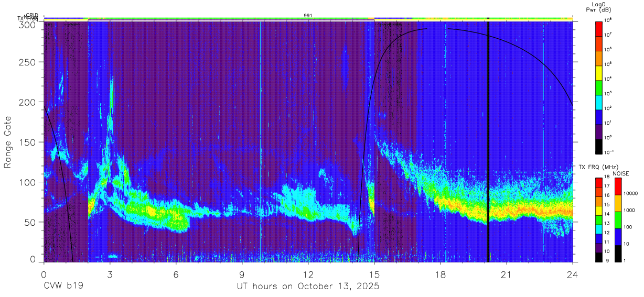Click the cyan segment of the TX FRQ colorbar
The height and width of the screenshot is (297, 644).
coord(599,229)
